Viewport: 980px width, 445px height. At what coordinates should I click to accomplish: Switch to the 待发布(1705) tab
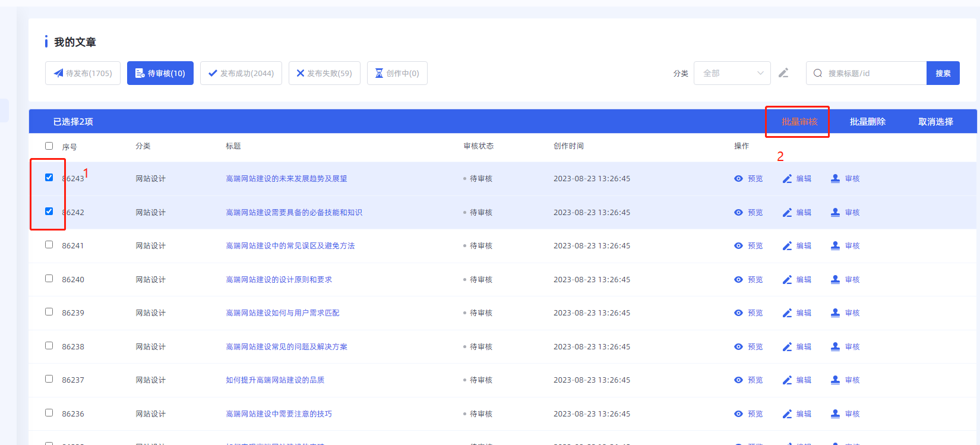pos(83,73)
